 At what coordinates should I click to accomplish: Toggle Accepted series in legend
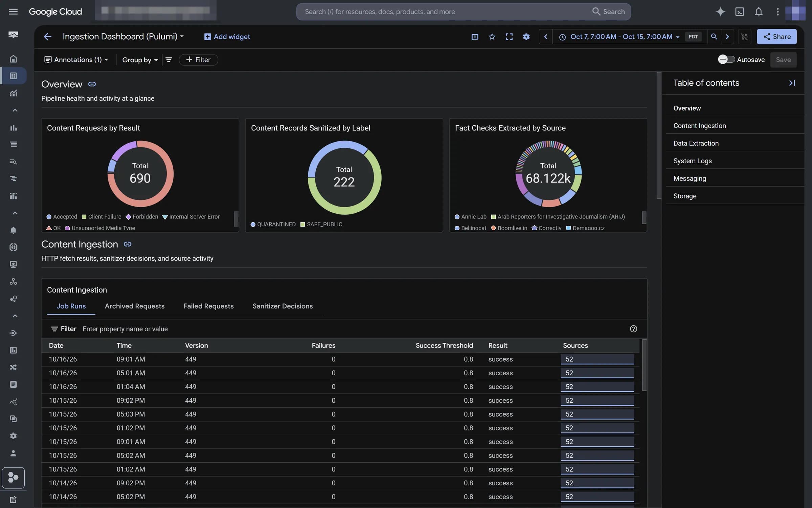pos(62,217)
